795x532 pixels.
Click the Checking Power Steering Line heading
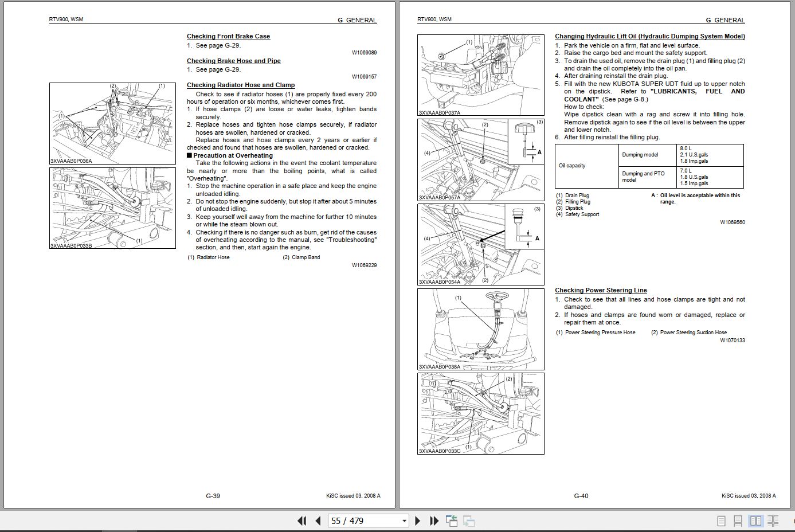point(601,290)
